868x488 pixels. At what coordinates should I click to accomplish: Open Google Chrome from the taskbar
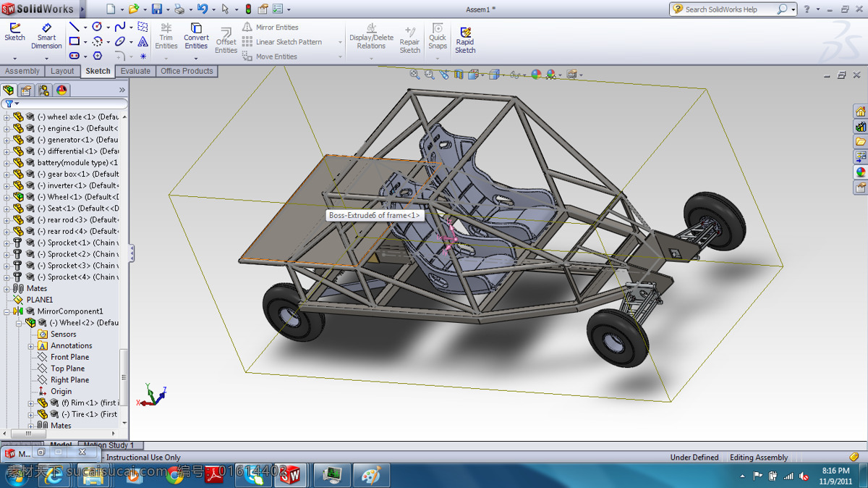coord(174,476)
